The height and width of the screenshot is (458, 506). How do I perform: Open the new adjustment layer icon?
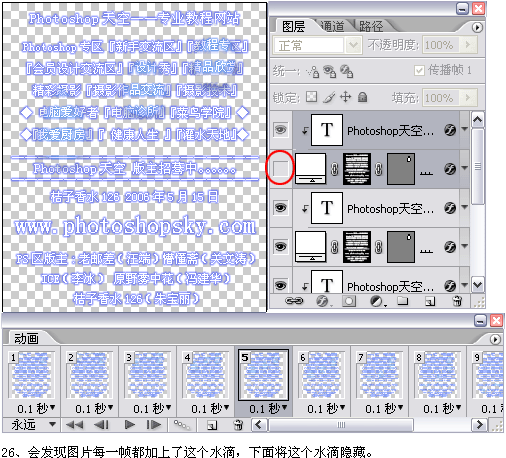point(377,301)
